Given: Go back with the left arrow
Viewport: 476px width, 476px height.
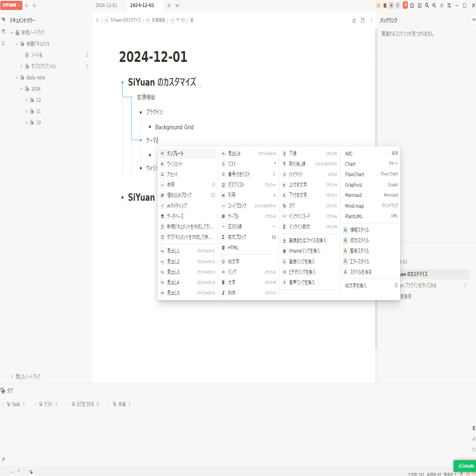Looking at the screenshot, I should pos(27,5).
